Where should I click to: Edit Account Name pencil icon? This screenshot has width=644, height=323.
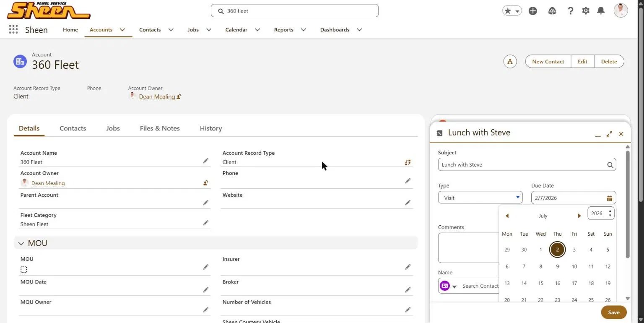click(205, 161)
